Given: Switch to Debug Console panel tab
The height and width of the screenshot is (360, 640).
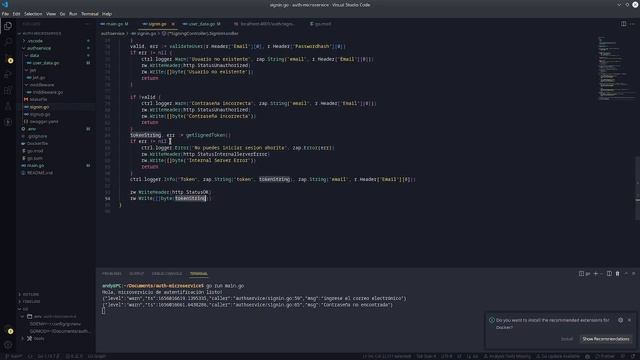Looking at the screenshot, I should pos(167,273).
